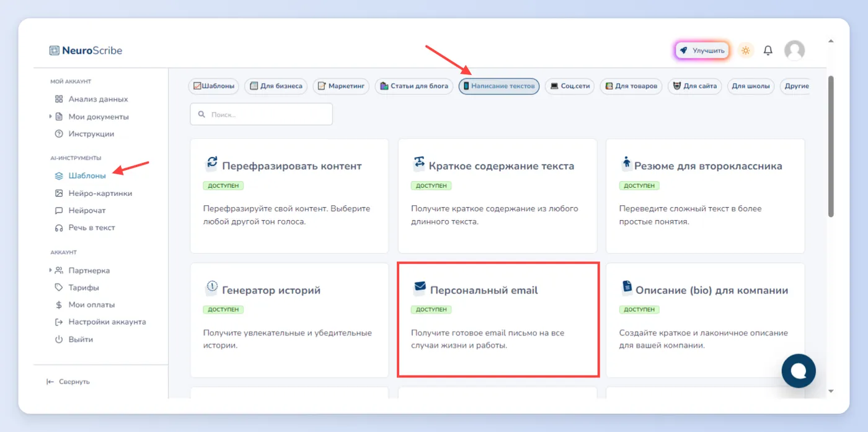The image size is (868, 432).
Task: Select the Для бизнеса category tab
Action: coord(276,86)
